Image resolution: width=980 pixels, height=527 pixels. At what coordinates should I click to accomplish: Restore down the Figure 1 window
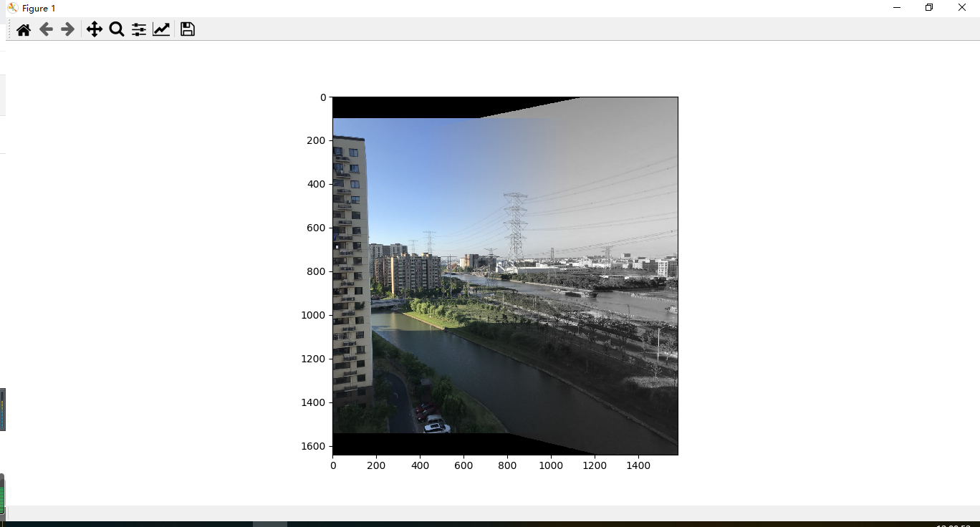[929, 8]
